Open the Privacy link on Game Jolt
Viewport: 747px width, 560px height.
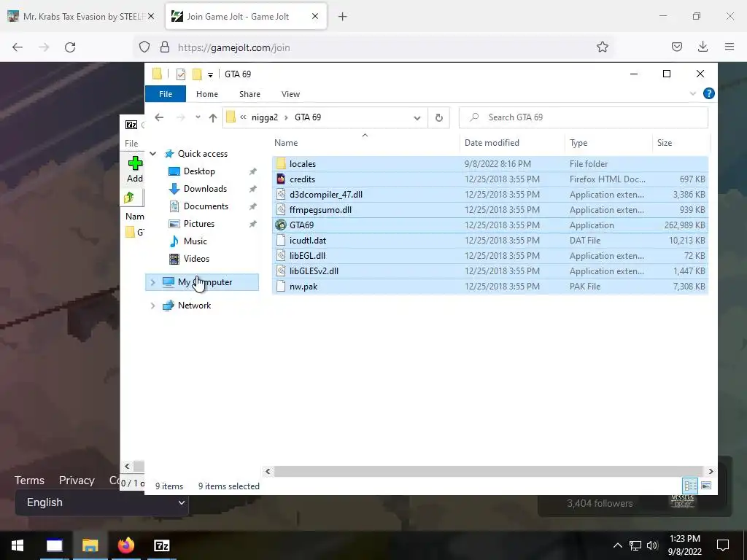click(77, 480)
